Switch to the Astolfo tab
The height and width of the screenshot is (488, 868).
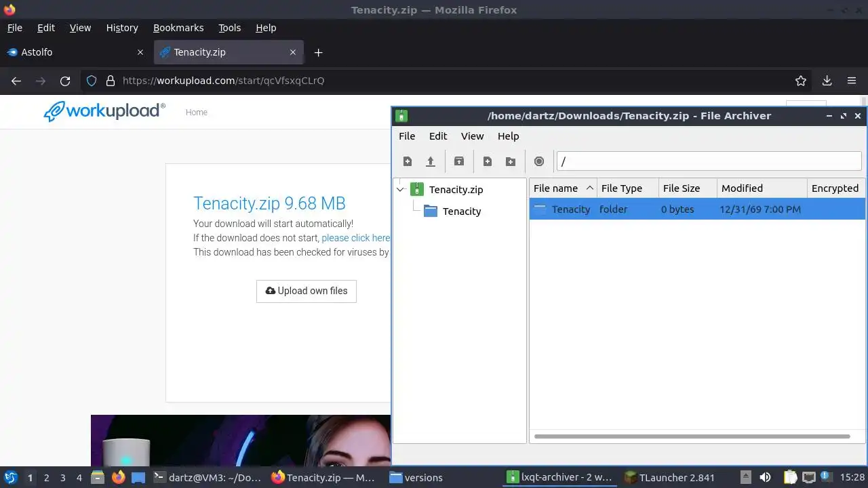pyautogui.click(x=75, y=52)
